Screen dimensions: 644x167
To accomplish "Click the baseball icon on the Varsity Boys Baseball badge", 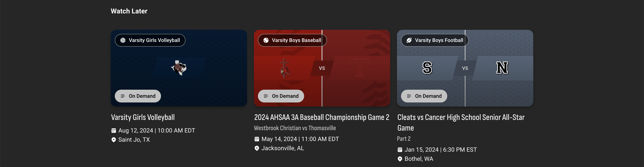I will click(265, 40).
